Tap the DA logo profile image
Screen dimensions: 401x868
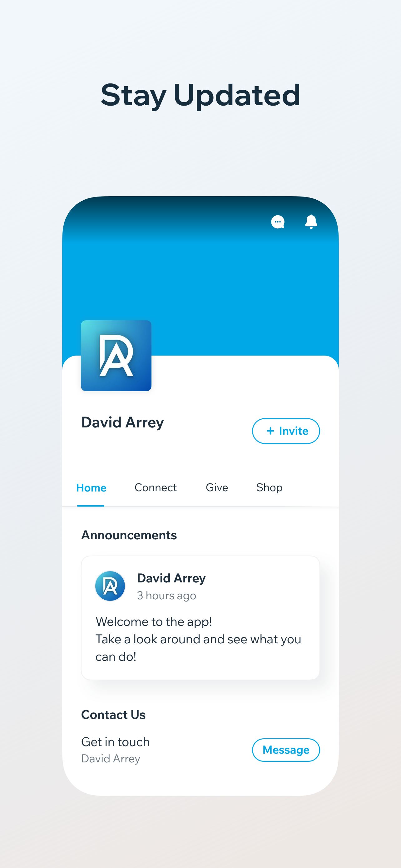click(x=116, y=356)
